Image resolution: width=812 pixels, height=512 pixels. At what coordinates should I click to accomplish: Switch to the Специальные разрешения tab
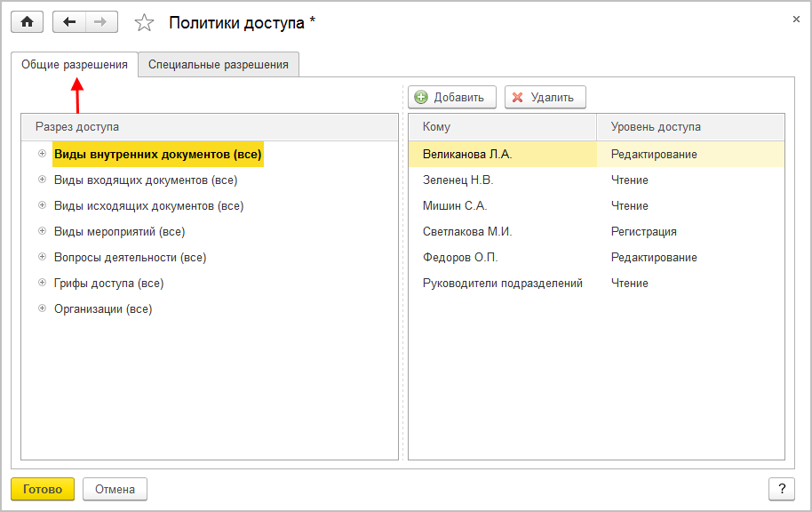point(219,64)
